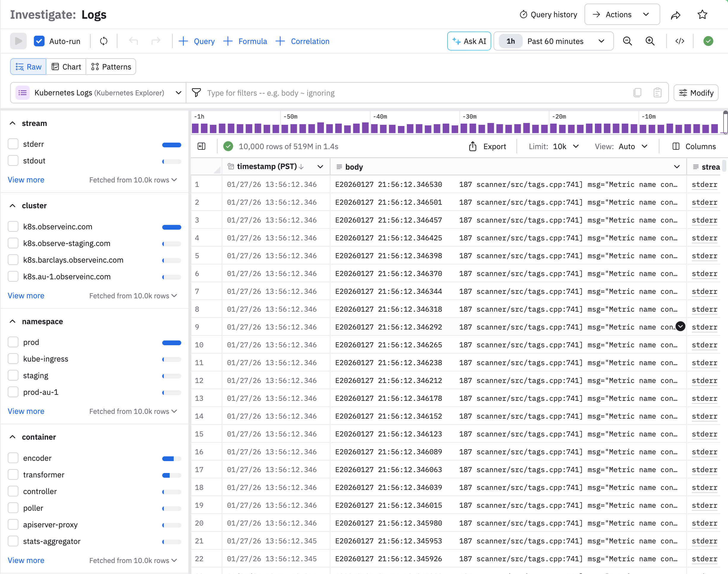Zoom out the time range
This screenshot has height=574, width=728.
(627, 41)
